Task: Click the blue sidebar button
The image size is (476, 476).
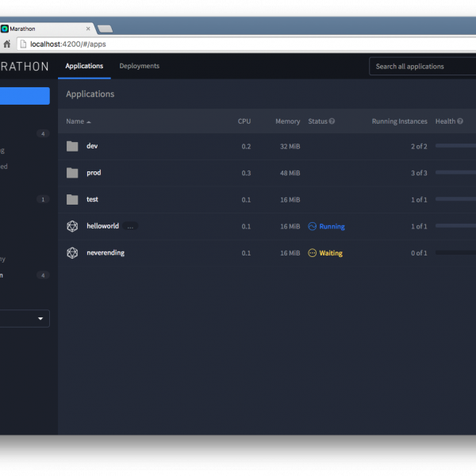Action: [x=25, y=96]
